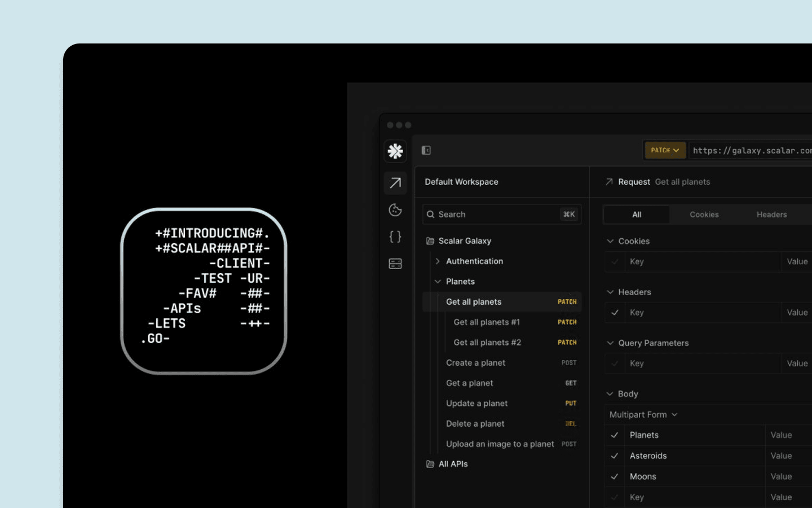Open the Cookies icon in the sidebar
This screenshot has width=812, height=508.
395,210
